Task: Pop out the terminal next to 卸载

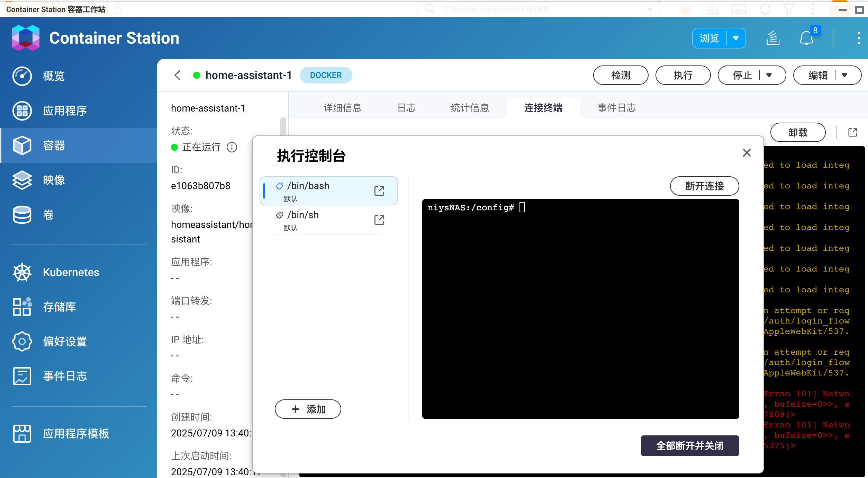Action: pyautogui.click(x=853, y=132)
